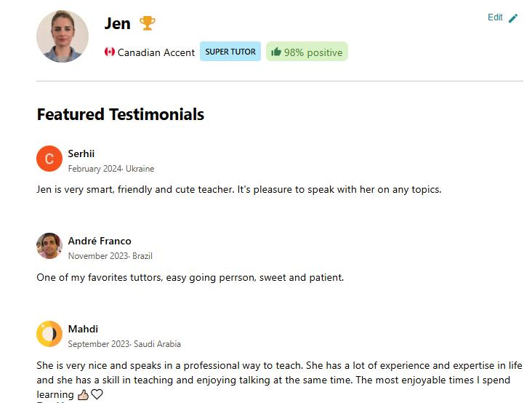Click the SUPER TUTOR badge
Viewport: 532px width, 403px height.
pyautogui.click(x=230, y=52)
